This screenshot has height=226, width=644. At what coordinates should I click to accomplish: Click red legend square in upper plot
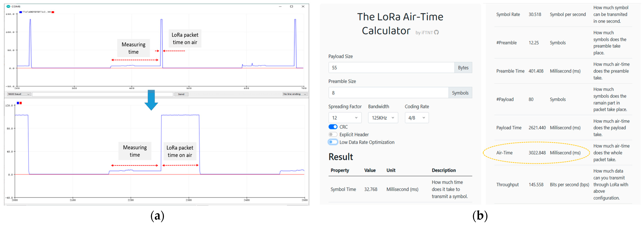point(53,12)
